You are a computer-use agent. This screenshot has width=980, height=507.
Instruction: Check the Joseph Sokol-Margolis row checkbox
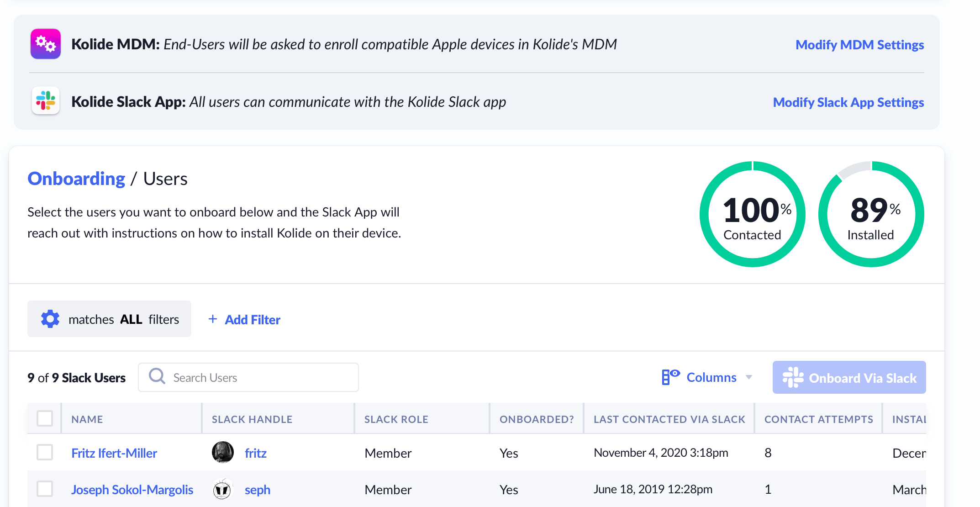45,489
